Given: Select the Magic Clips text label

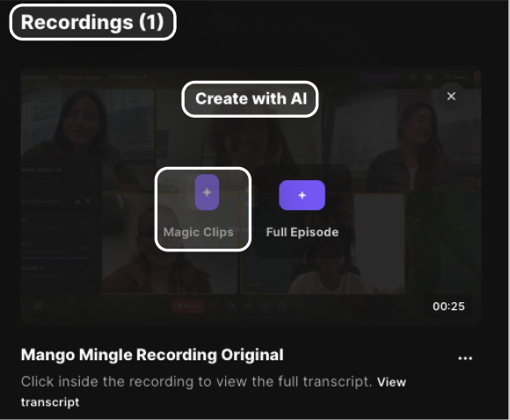Looking at the screenshot, I should click(x=199, y=232).
